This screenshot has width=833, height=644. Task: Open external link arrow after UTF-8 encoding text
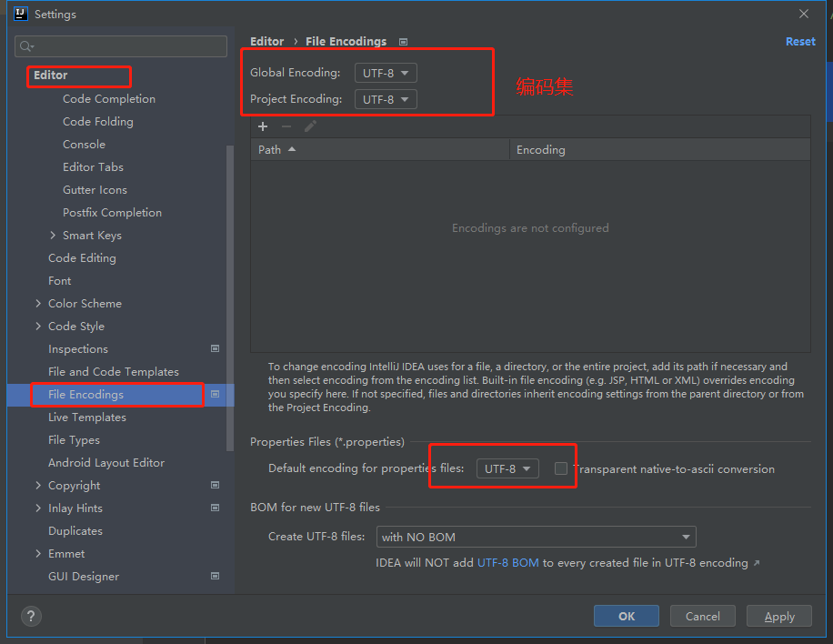[757, 563]
